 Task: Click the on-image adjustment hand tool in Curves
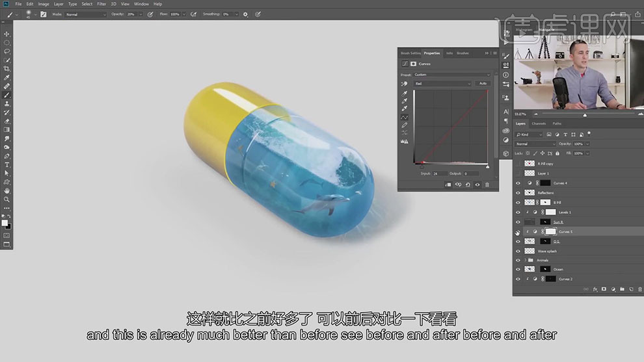pyautogui.click(x=404, y=84)
